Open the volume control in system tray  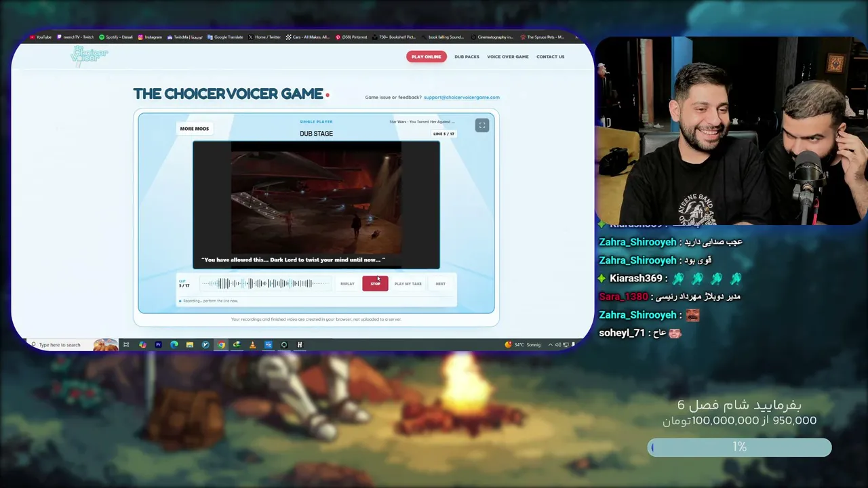pos(558,345)
